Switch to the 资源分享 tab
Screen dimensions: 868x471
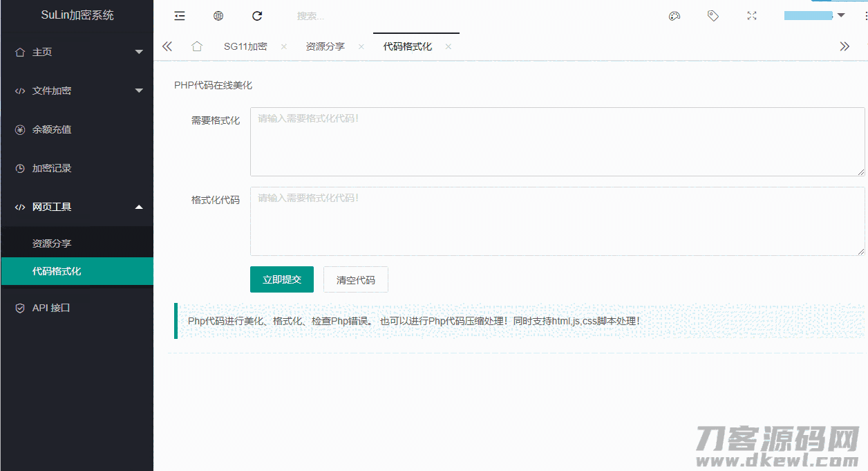[325, 46]
